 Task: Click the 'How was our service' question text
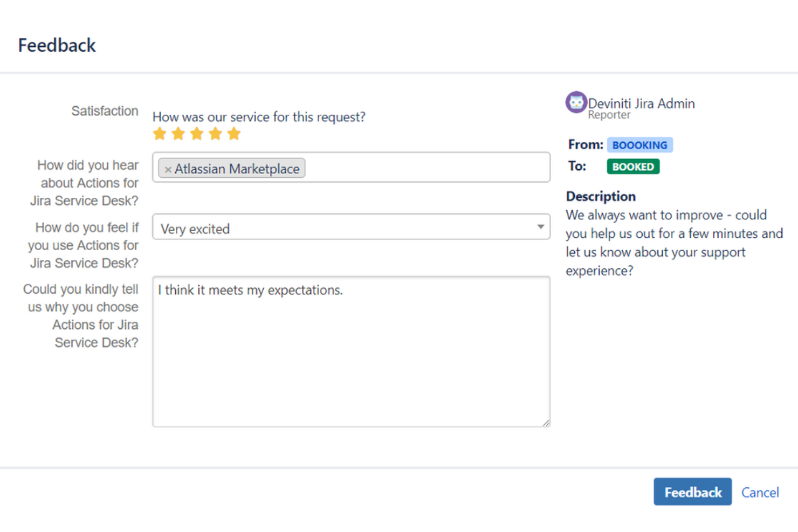[x=259, y=117]
